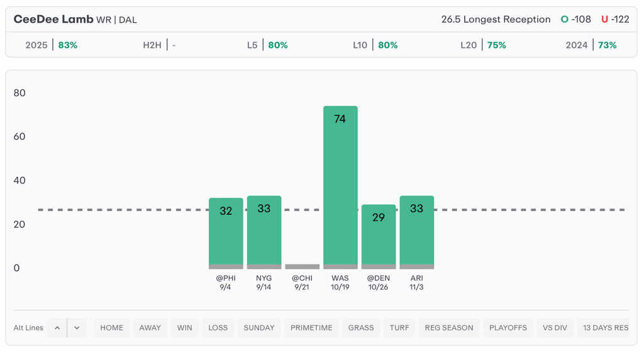Toggle the AWAY filter chip
Viewport: 644px width, 352px height.
coord(150,327)
